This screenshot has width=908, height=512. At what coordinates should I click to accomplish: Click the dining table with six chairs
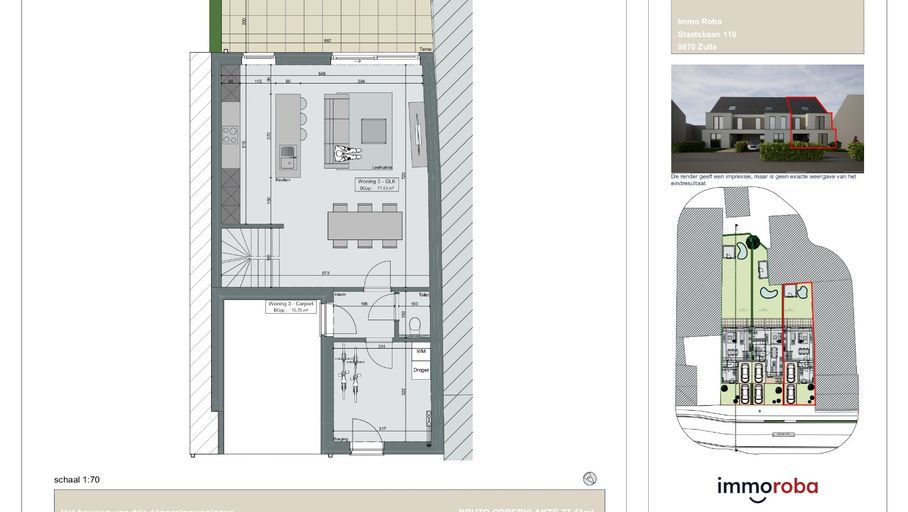coord(365,225)
